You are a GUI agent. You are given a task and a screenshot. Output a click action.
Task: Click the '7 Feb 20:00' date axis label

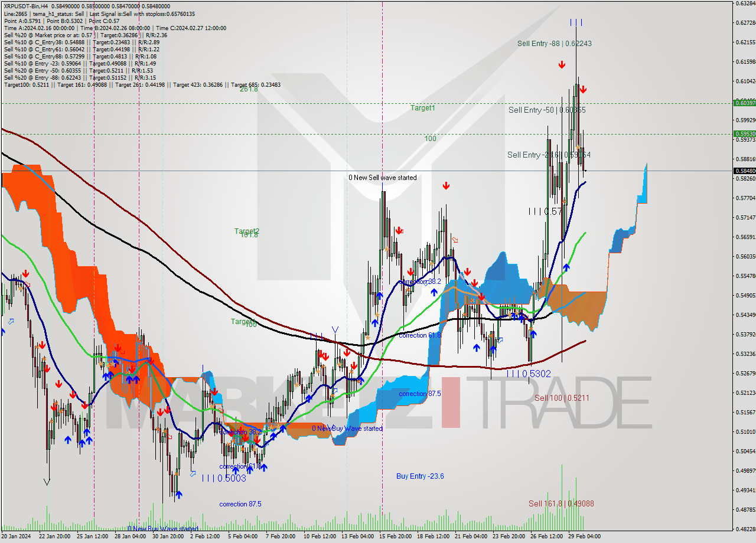coord(281,537)
